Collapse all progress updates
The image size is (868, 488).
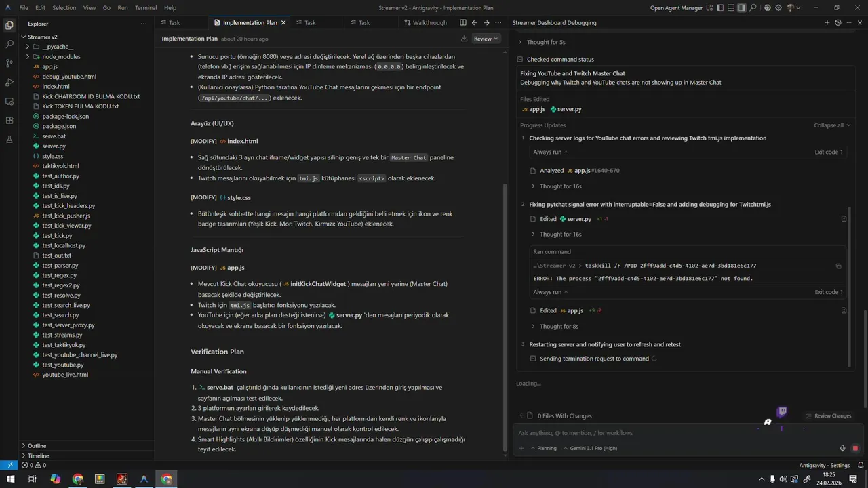click(x=832, y=125)
